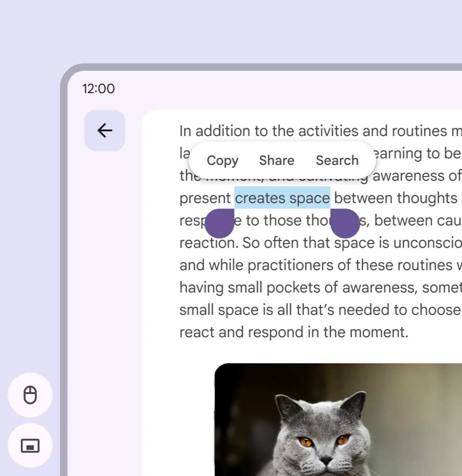Image resolution: width=462 pixels, height=476 pixels.
Task: Click the word "often" in the paragraph
Action: (x=279, y=243)
